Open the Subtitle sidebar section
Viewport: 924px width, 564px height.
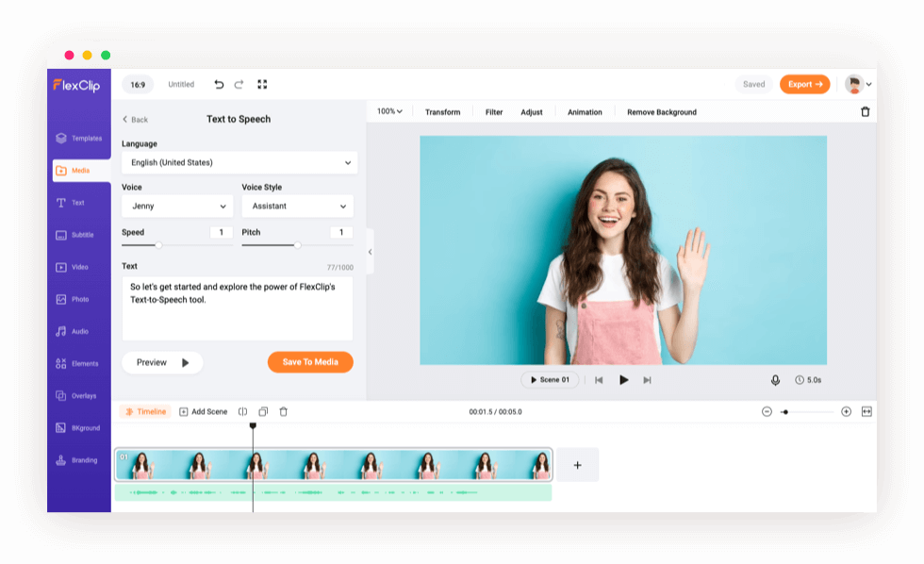74,235
